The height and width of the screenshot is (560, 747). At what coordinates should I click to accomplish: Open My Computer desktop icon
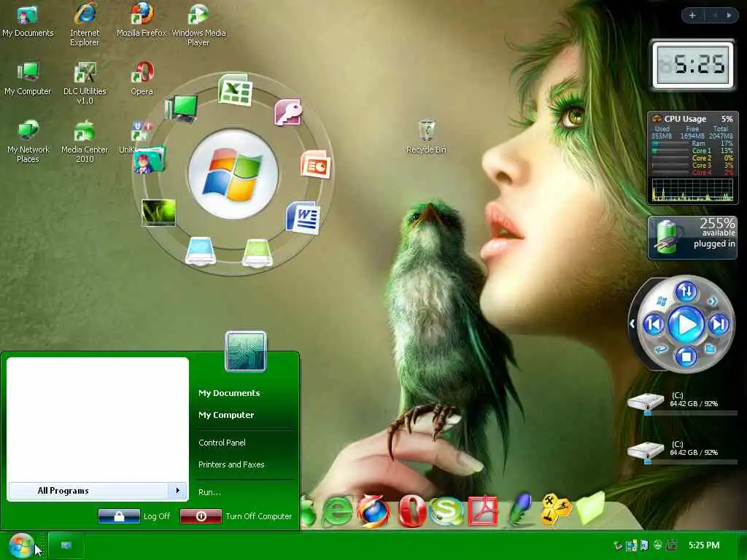point(28,79)
